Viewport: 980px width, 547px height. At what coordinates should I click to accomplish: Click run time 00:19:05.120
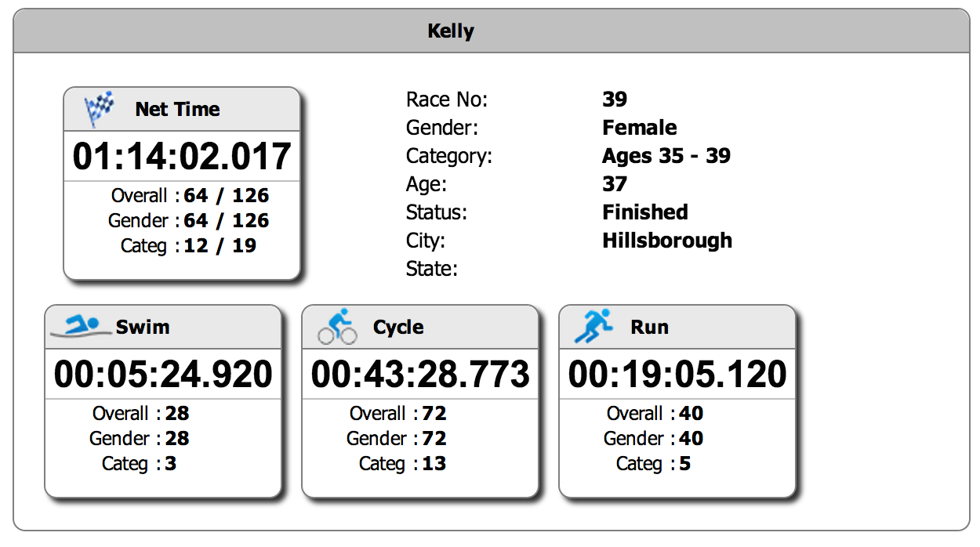point(677,374)
